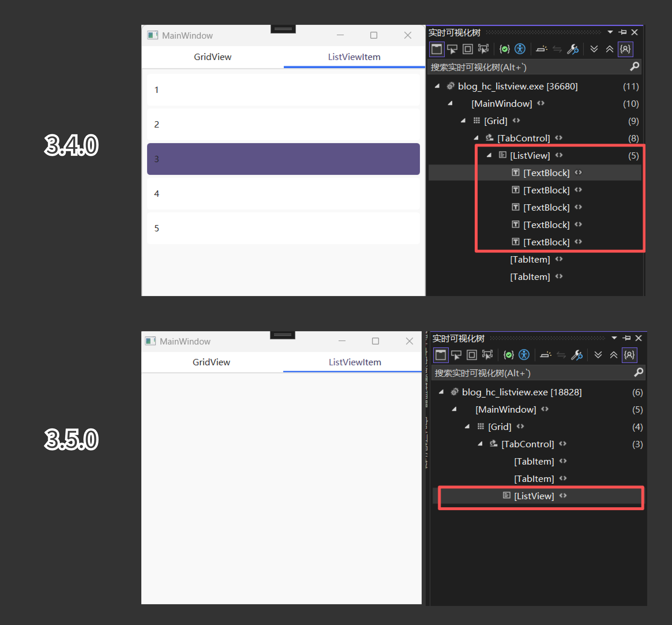This screenshot has height=625, width=672.
Task: Toggle runtime tools icon in 3.4.0 tree panel
Action: 436,49
